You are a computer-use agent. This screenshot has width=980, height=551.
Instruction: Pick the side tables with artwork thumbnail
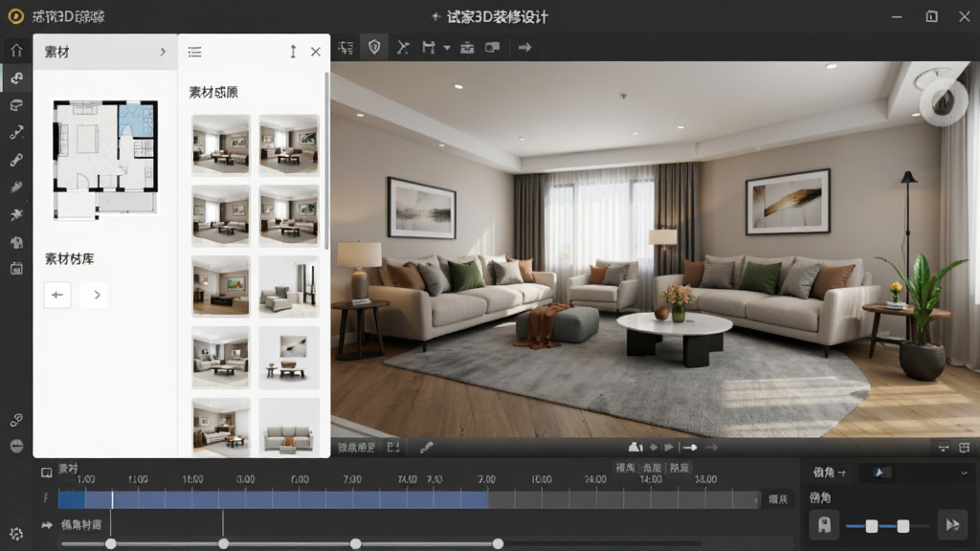pos(289,358)
